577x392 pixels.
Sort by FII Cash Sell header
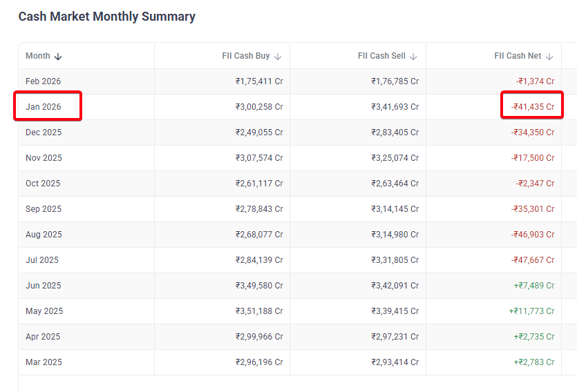[381, 56]
